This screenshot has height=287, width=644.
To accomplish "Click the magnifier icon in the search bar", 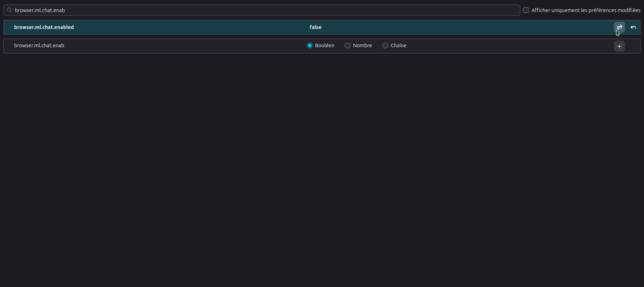I will pos(9,10).
